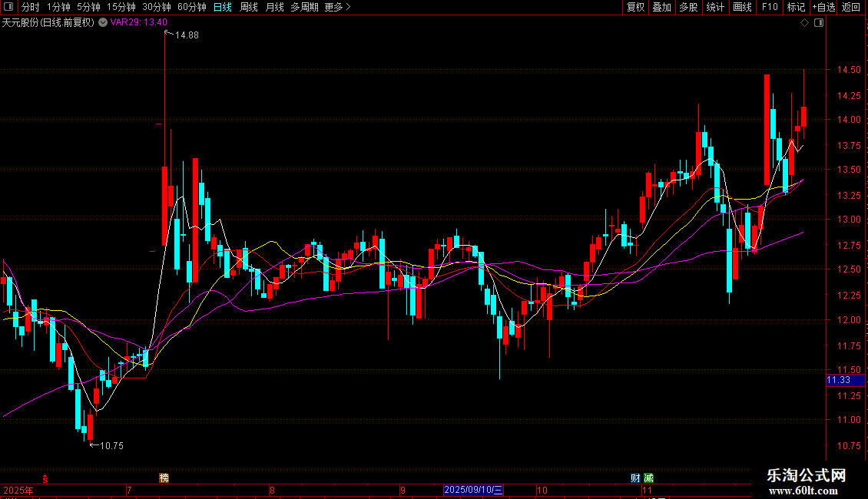This screenshot has width=868, height=499.
Task: Click the blue 11.33 price axis tag
Action: pos(845,380)
